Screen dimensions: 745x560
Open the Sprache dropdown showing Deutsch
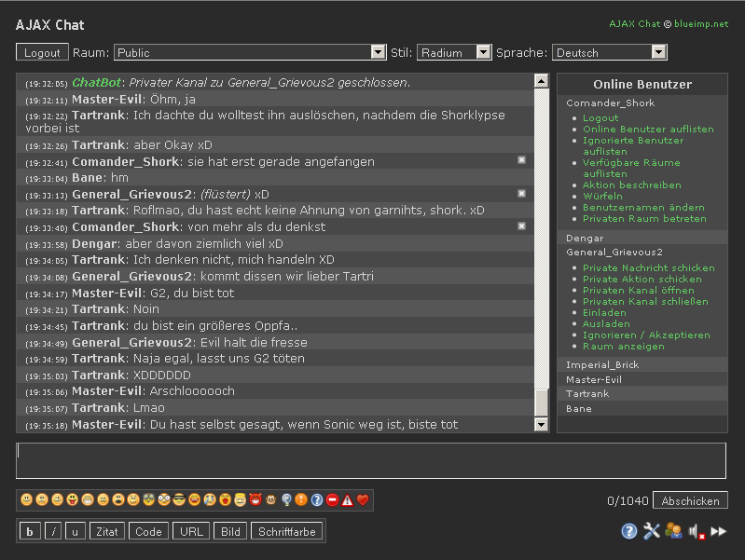[x=610, y=52]
